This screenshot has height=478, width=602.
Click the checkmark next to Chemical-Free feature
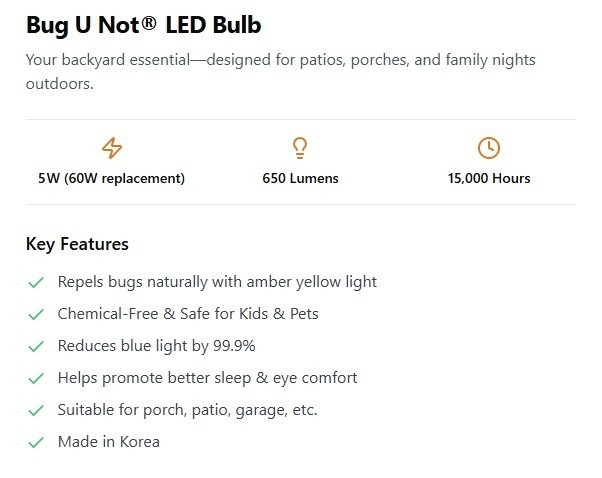(x=36, y=314)
